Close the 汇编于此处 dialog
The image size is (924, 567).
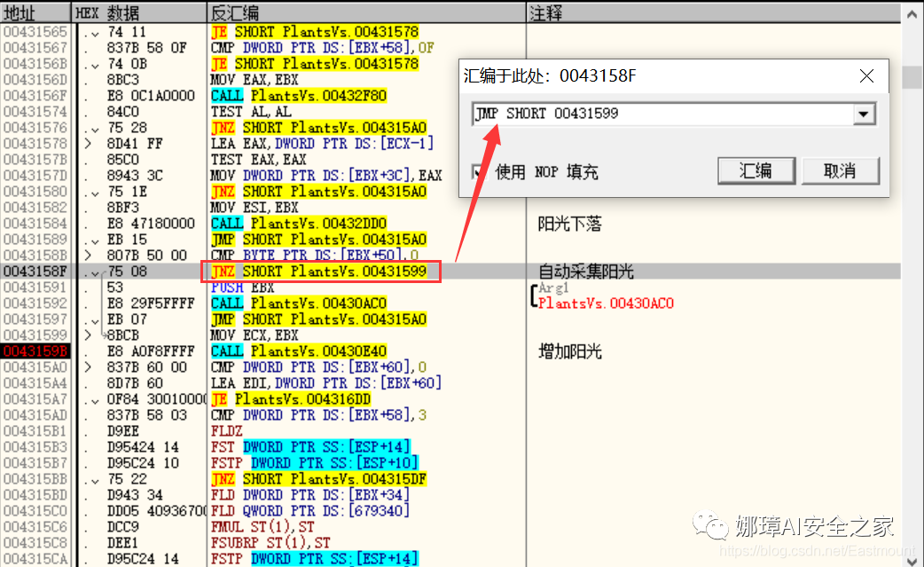coord(866,76)
